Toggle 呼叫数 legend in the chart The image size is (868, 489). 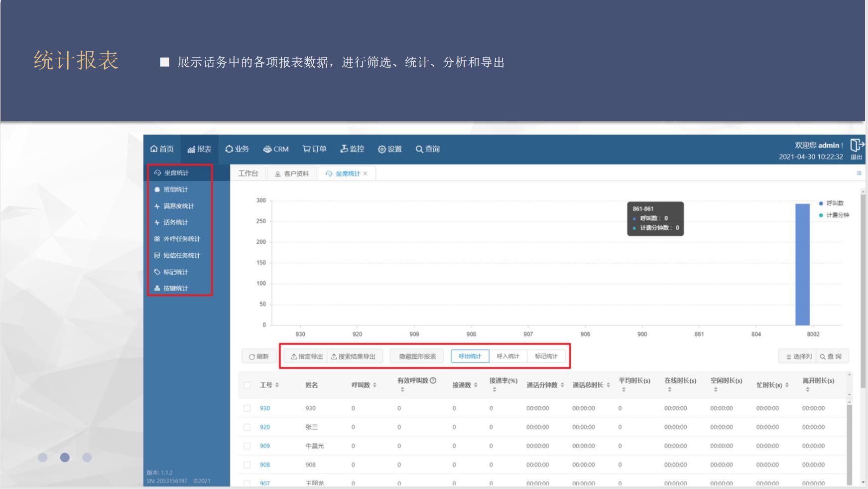[831, 203]
